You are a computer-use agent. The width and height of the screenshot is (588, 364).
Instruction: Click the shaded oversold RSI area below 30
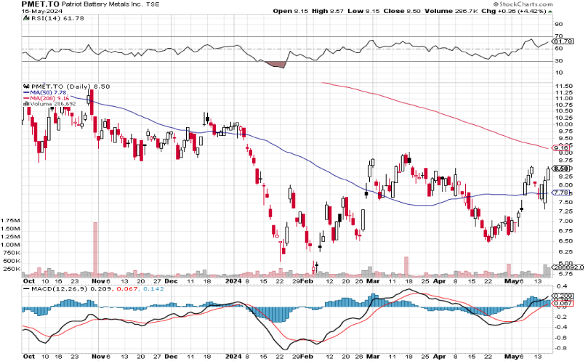[278, 66]
